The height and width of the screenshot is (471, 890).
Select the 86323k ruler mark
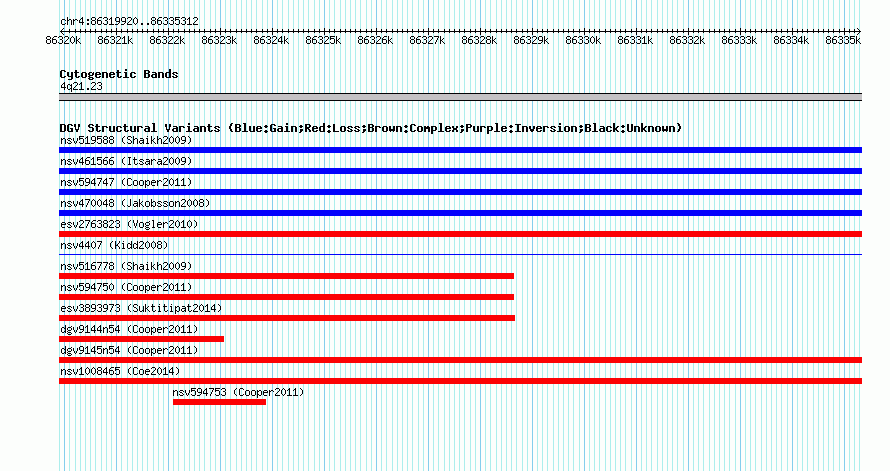[219, 40]
